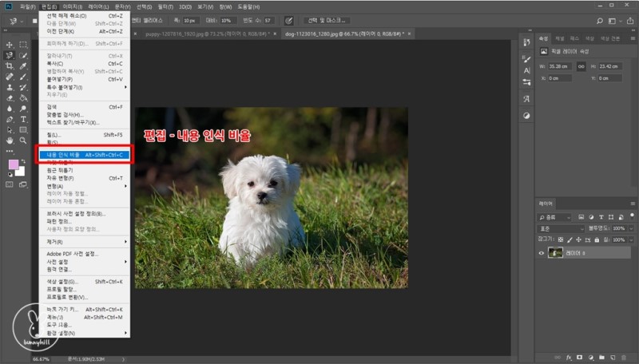The height and width of the screenshot is (364, 639).
Task: Select the Zoom magnifier tool
Action: point(23,140)
